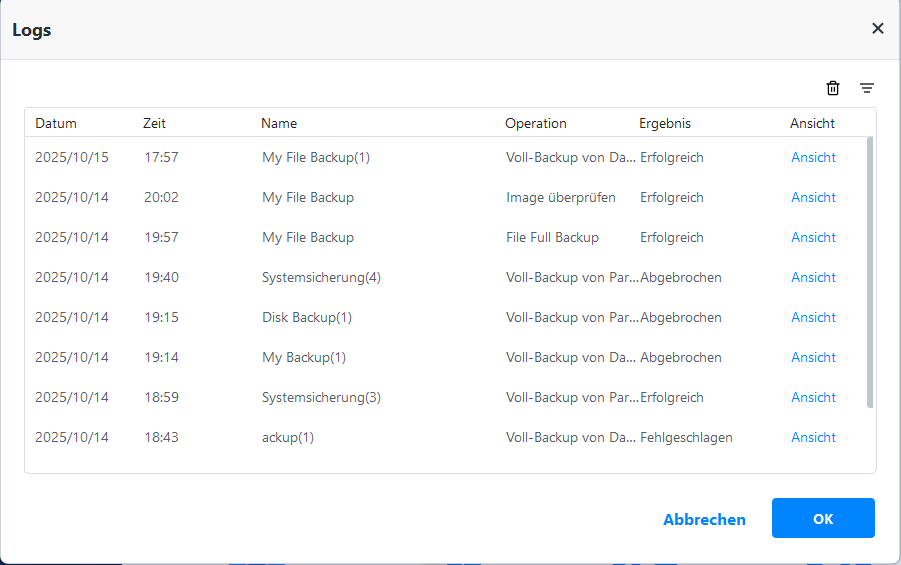Open the filter icon above the log table
The width and height of the screenshot is (901, 565).
point(867,88)
